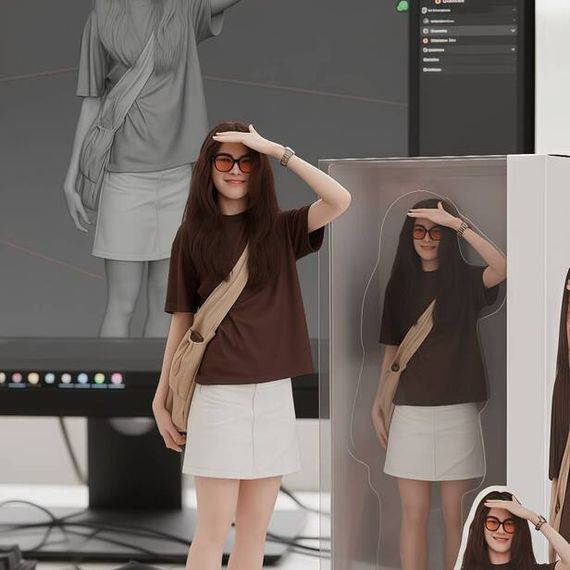Select the last row in the side panel
Viewport: 570px width, 570px height.
469,69
